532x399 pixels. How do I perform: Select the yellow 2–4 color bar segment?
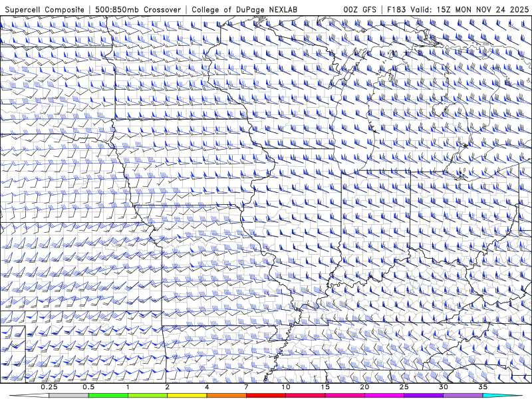tap(187, 396)
